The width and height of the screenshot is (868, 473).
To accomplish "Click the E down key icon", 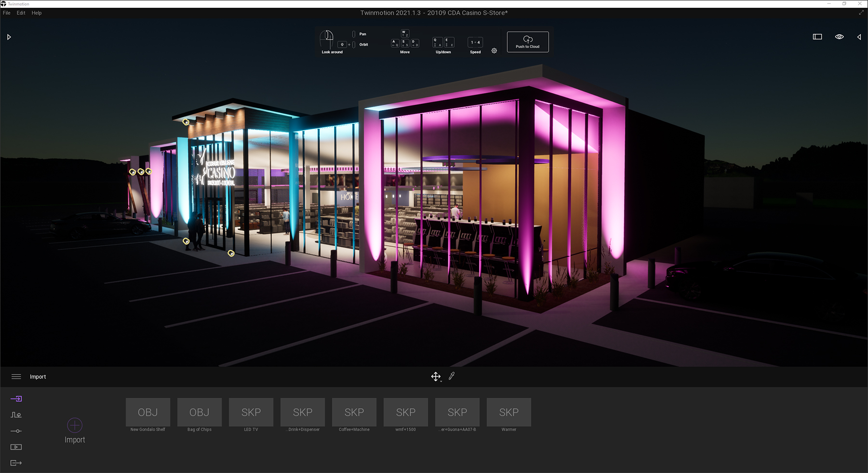I will tap(448, 42).
